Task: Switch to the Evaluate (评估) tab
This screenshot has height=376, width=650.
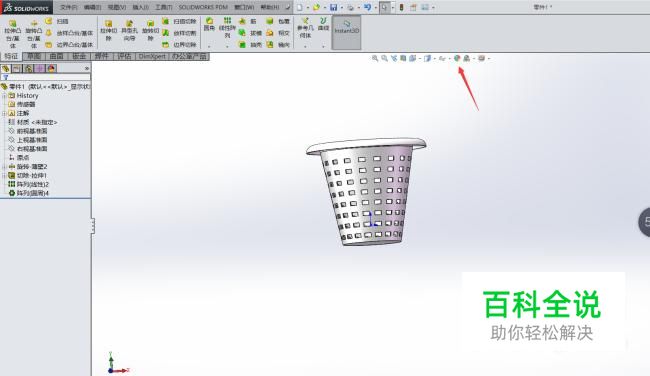Action: point(124,56)
